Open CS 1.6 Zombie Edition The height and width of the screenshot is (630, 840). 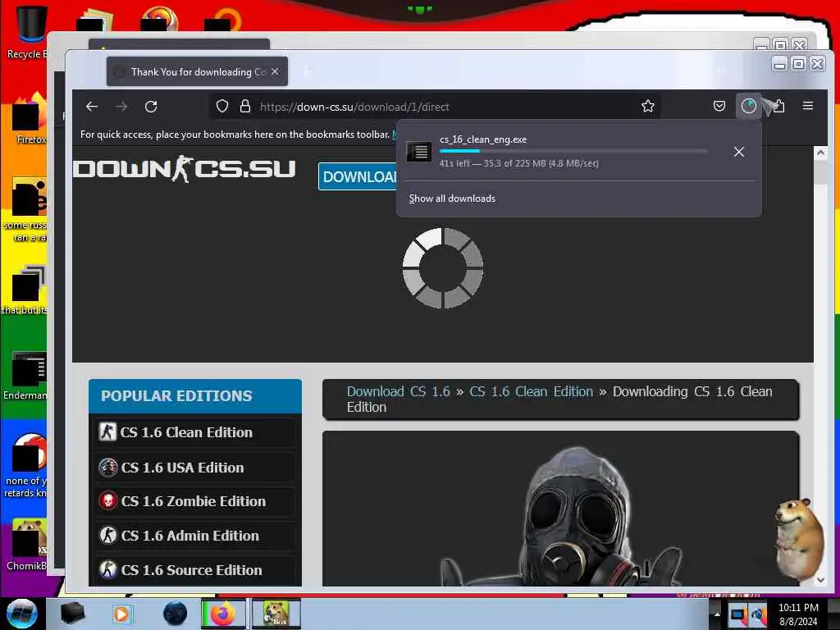pyautogui.click(x=195, y=501)
